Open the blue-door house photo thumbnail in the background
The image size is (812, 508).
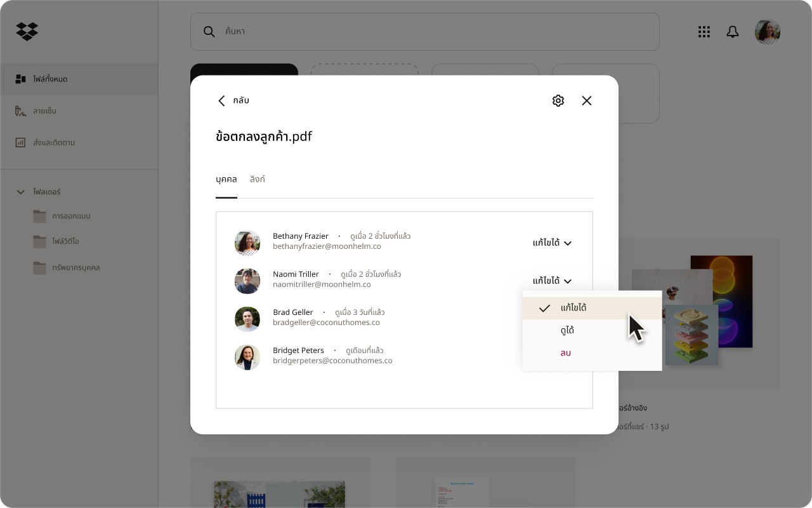pos(280,483)
